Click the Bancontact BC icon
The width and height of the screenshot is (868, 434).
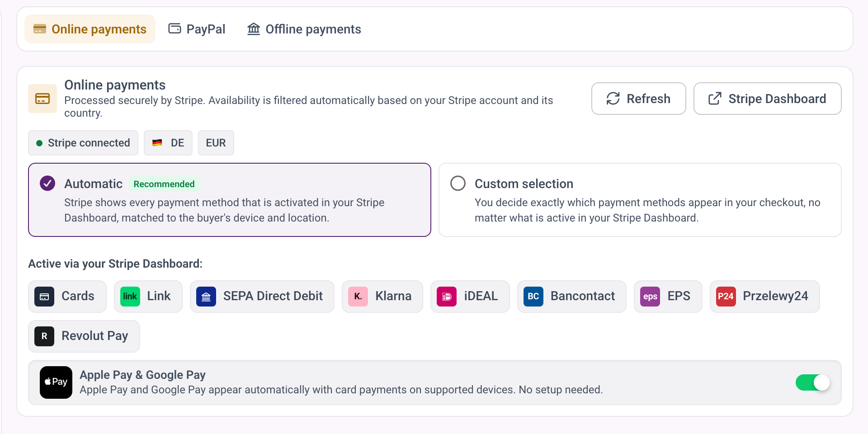(x=533, y=297)
